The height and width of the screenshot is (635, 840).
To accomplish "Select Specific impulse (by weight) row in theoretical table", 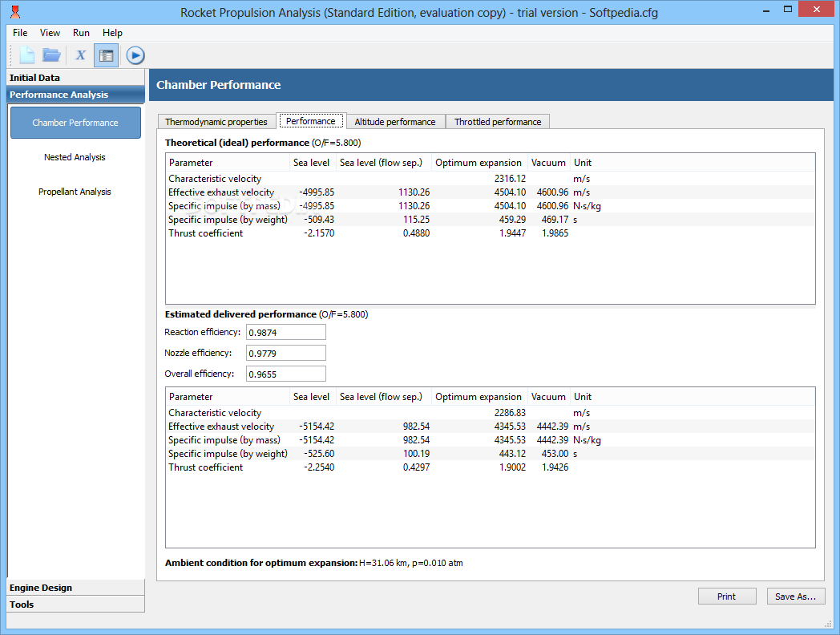I will [491, 220].
